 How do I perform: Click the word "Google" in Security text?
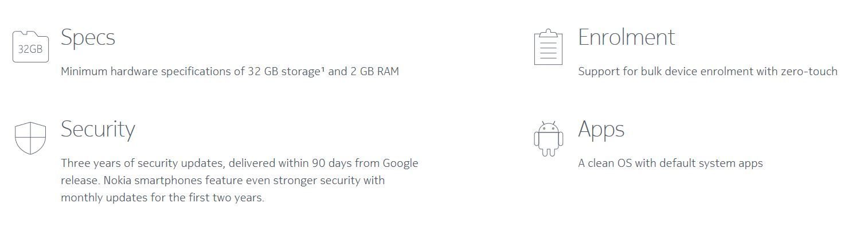400,163
